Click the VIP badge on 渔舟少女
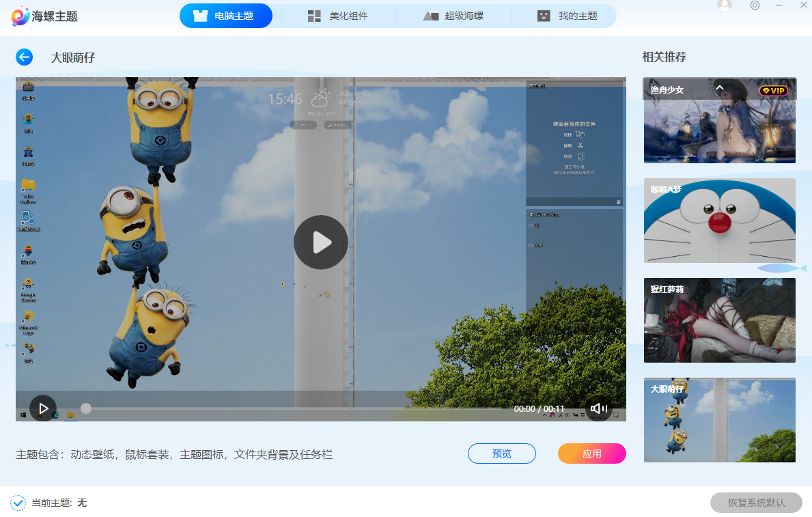 coord(772,89)
